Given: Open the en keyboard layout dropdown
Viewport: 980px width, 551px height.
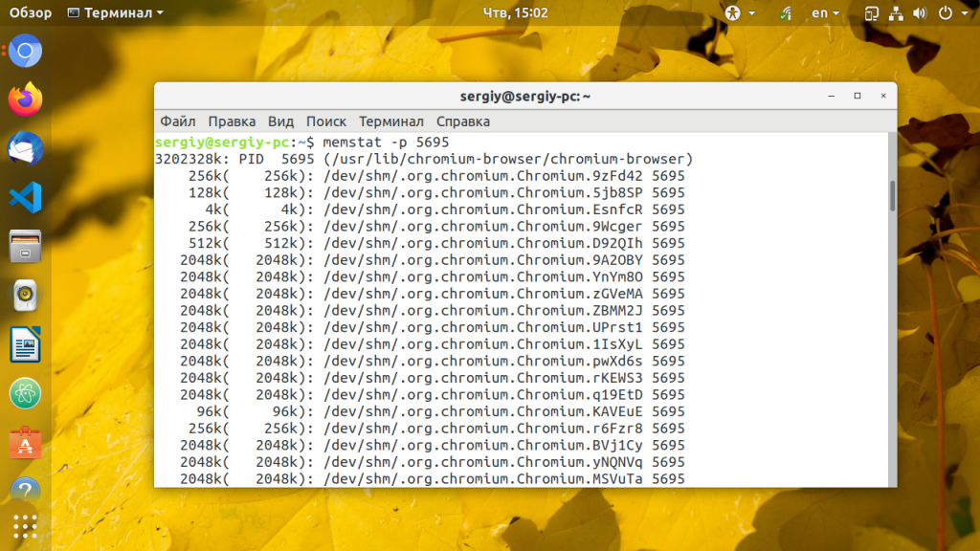Looking at the screenshot, I should point(825,12).
